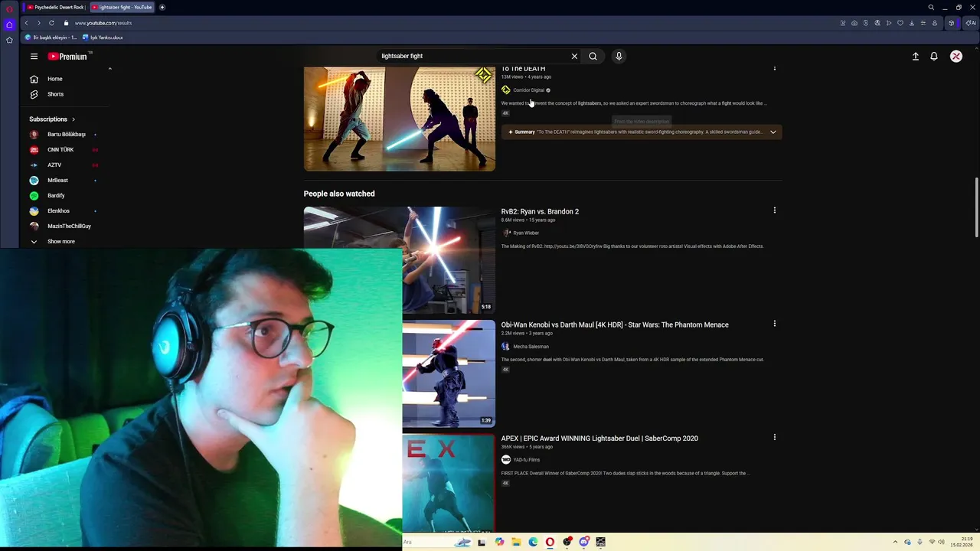The width and height of the screenshot is (980, 551).
Task: Open the Opera AI assistant button
Action: click(x=972, y=23)
